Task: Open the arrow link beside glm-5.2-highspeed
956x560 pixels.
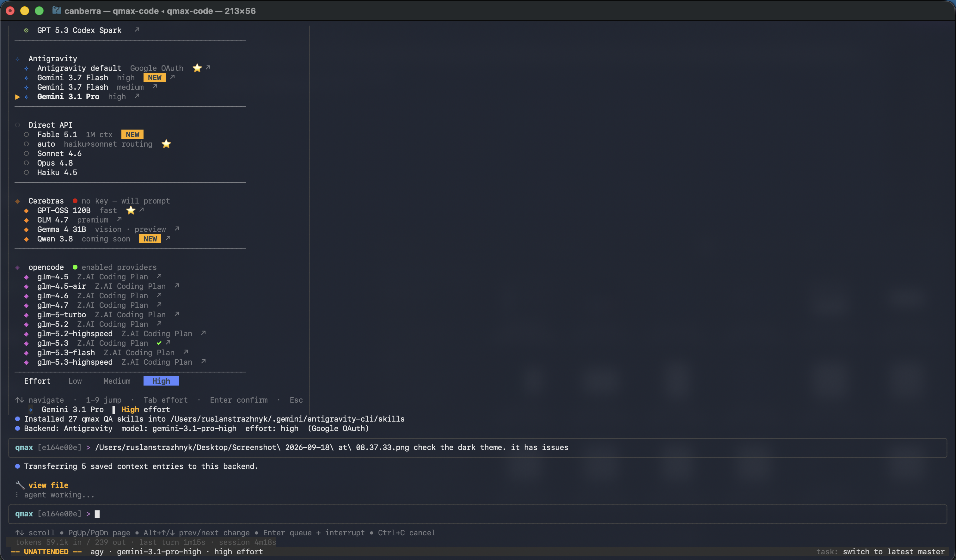Action: 203,333
